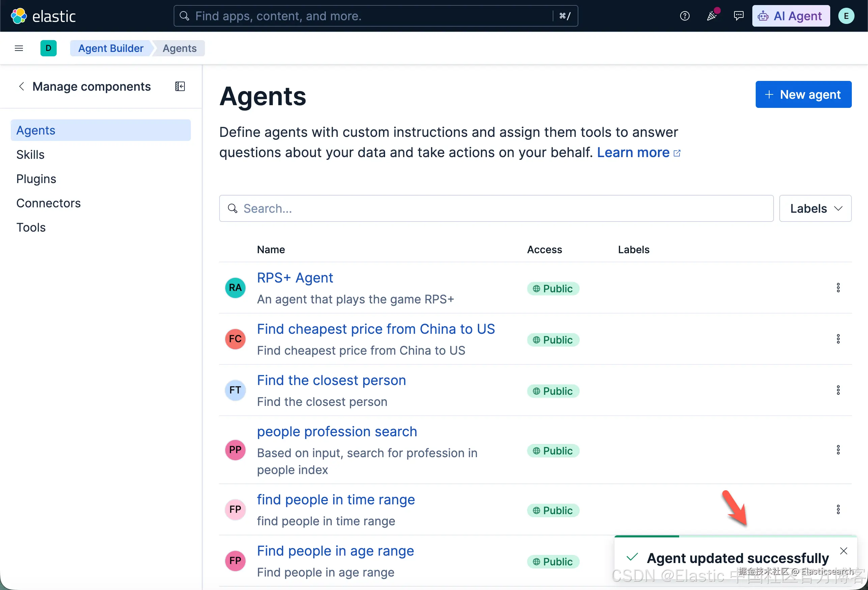Click Public badge on find people in time range row
868x590 pixels.
pyautogui.click(x=553, y=510)
